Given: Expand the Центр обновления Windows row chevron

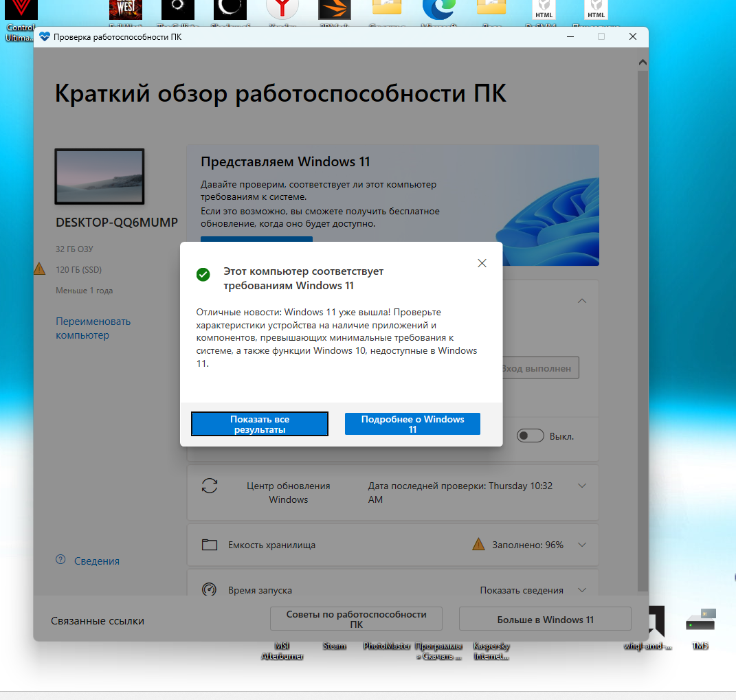Looking at the screenshot, I should tap(582, 486).
